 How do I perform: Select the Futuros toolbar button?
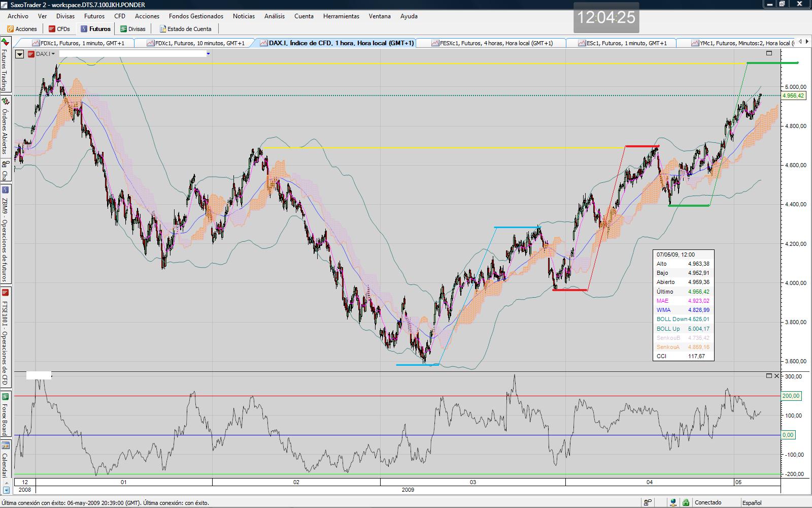[x=95, y=29]
